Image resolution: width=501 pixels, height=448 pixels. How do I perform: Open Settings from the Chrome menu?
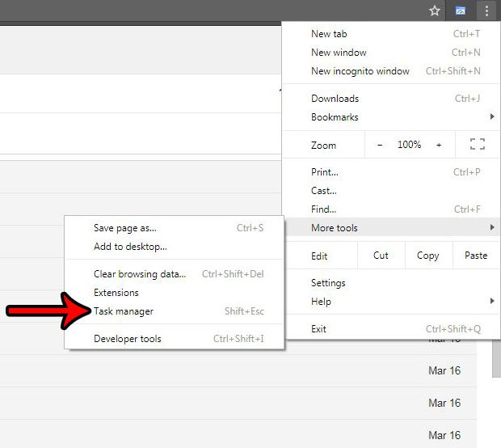328,283
